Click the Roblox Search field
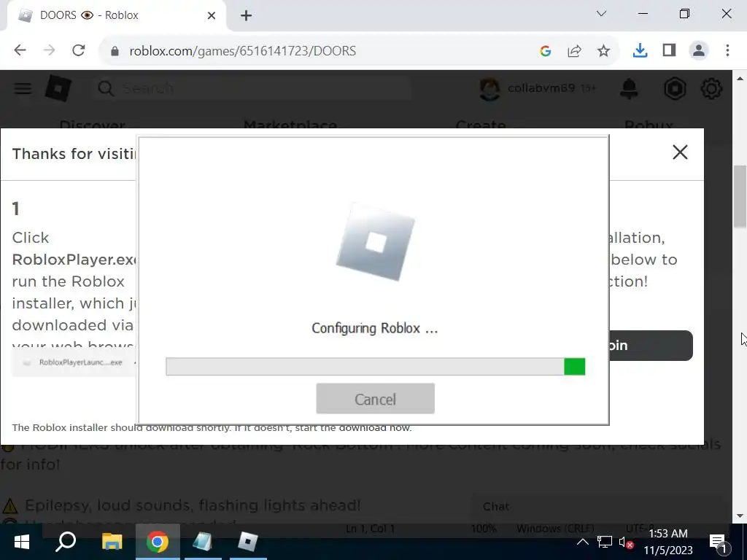Screen dimensions: 747x560 click(x=253, y=88)
